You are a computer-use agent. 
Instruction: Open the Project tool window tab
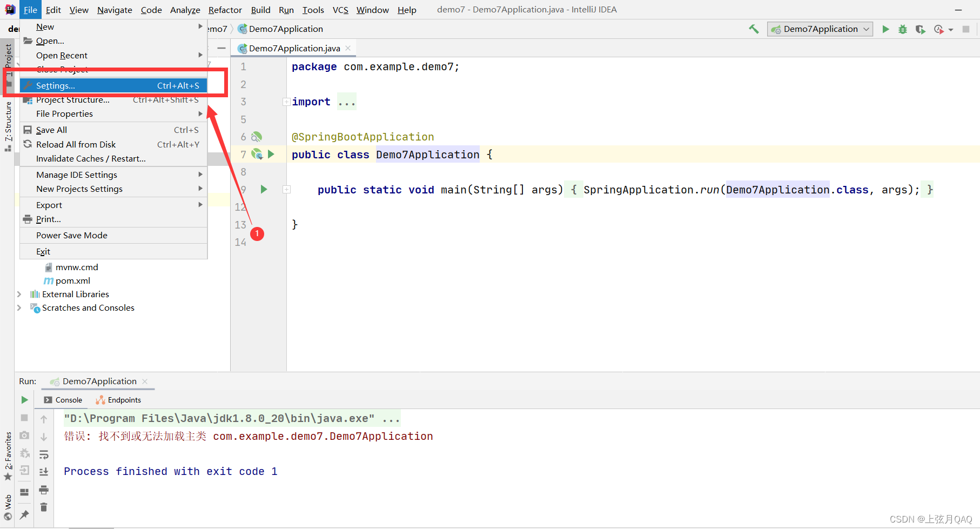(x=8, y=66)
